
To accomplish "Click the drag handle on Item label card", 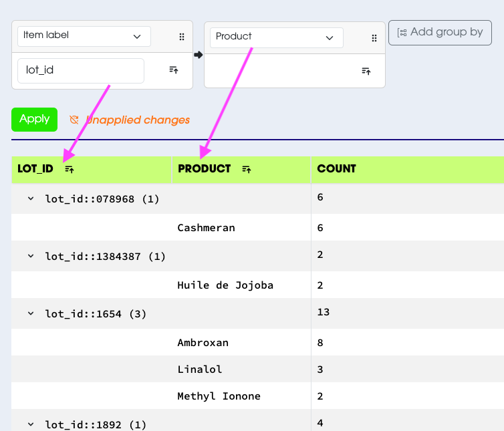I will [x=181, y=37].
